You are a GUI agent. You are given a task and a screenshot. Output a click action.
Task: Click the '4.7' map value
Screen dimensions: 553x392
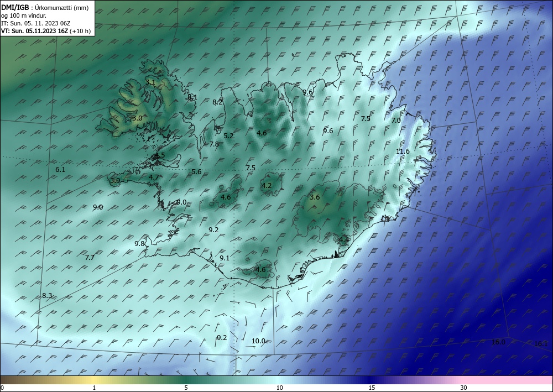click(x=154, y=177)
